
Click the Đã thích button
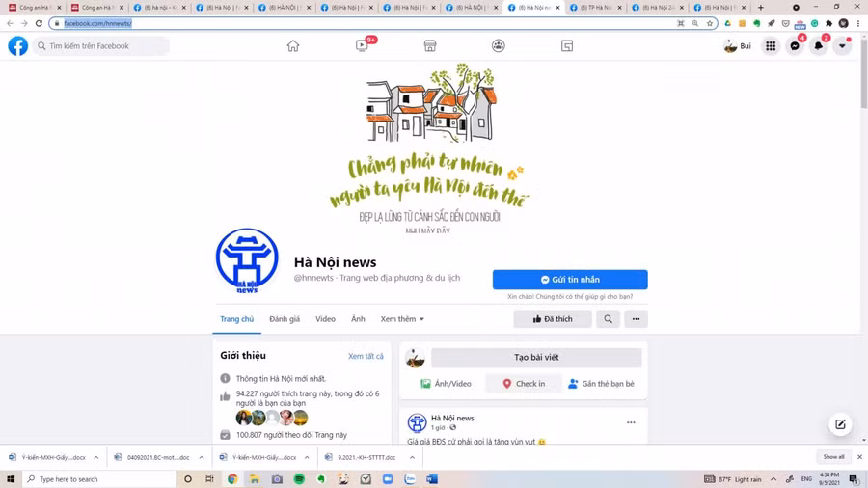click(552, 318)
